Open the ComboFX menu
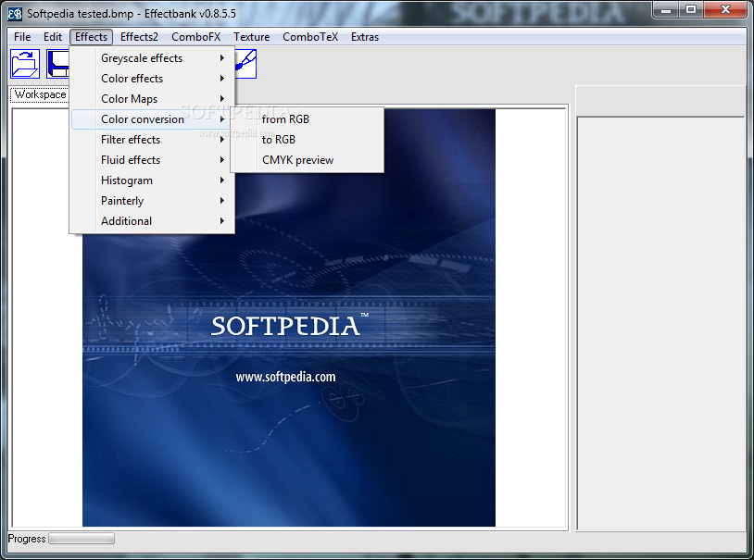Viewport: 754px width, 560px height. pos(195,37)
